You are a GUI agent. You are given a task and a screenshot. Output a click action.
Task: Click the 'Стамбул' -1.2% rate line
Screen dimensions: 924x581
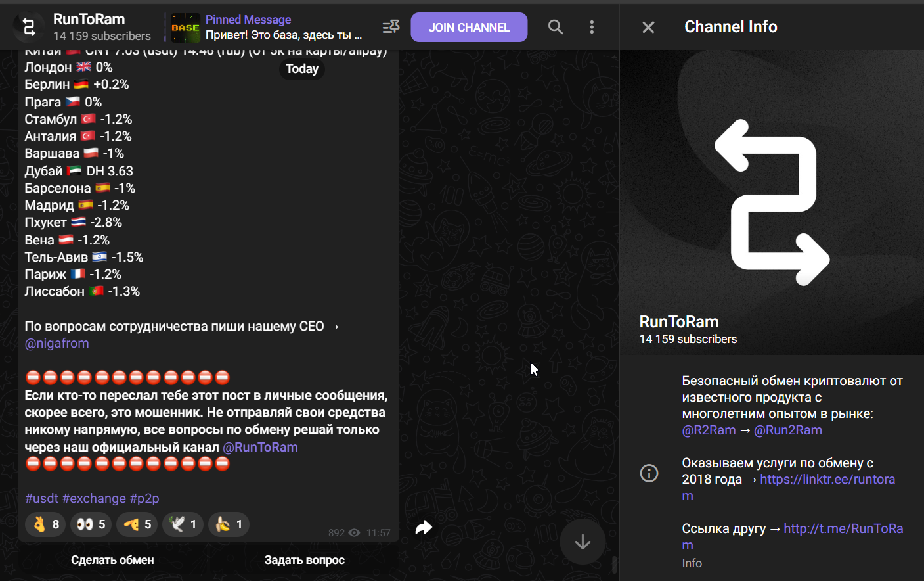[78, 119]
